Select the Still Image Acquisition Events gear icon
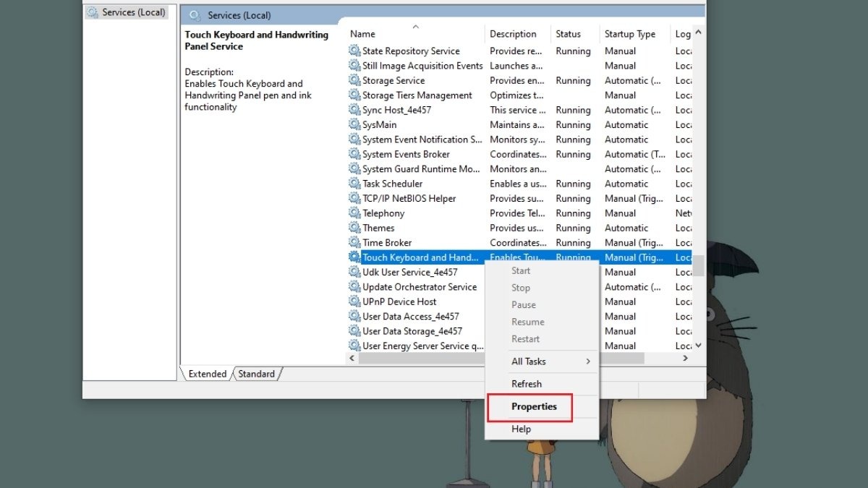 (354, 66)
